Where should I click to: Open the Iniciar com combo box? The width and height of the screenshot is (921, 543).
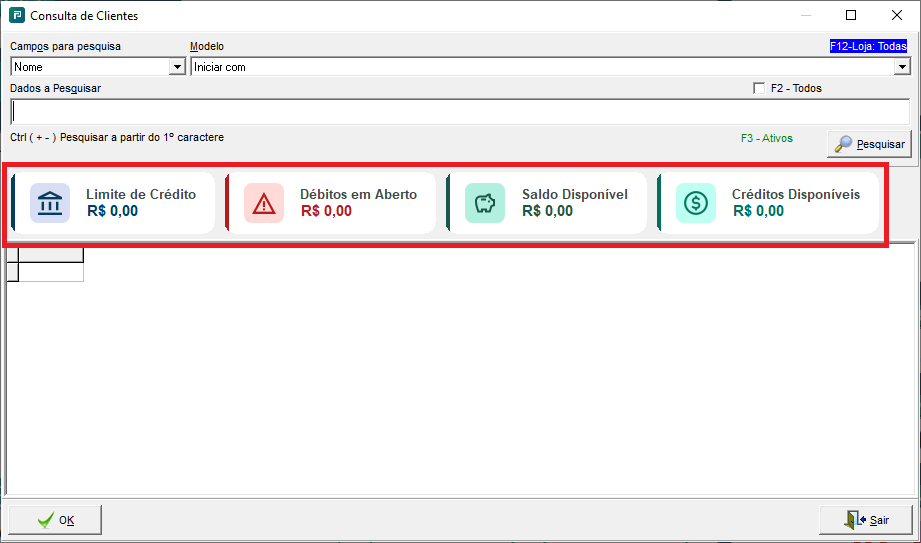[550, 67]
